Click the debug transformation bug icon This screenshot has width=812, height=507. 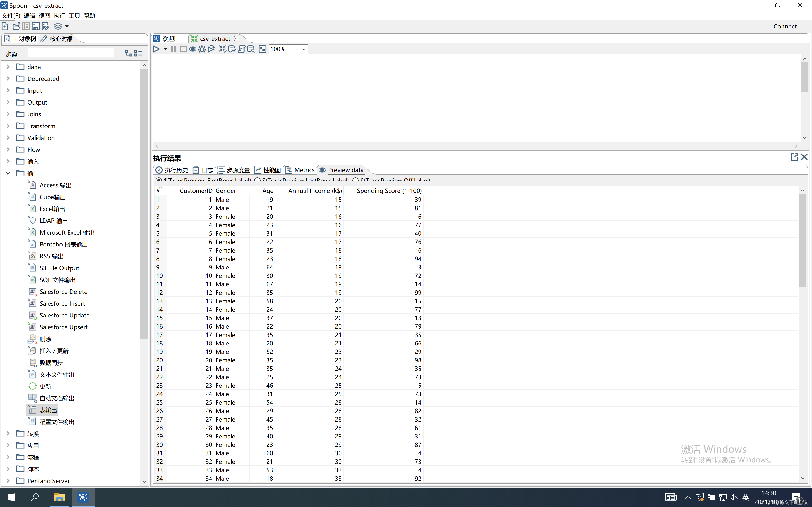(202, 49)
